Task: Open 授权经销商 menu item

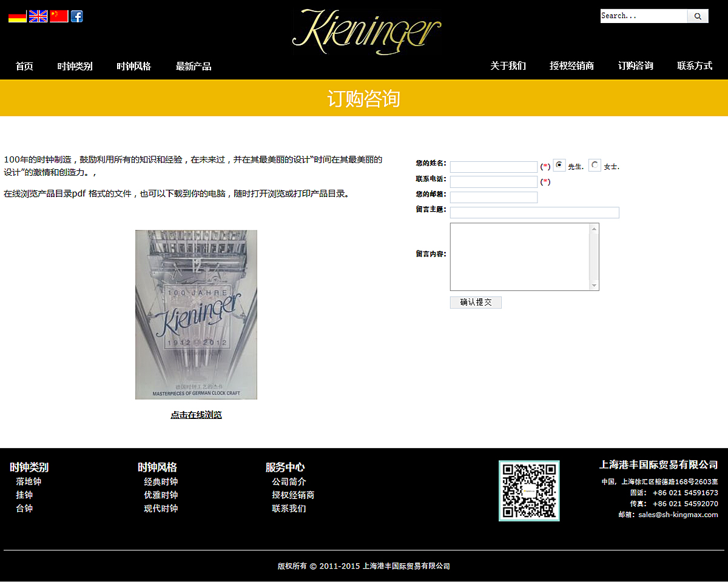Action: [x=571, y=65]
